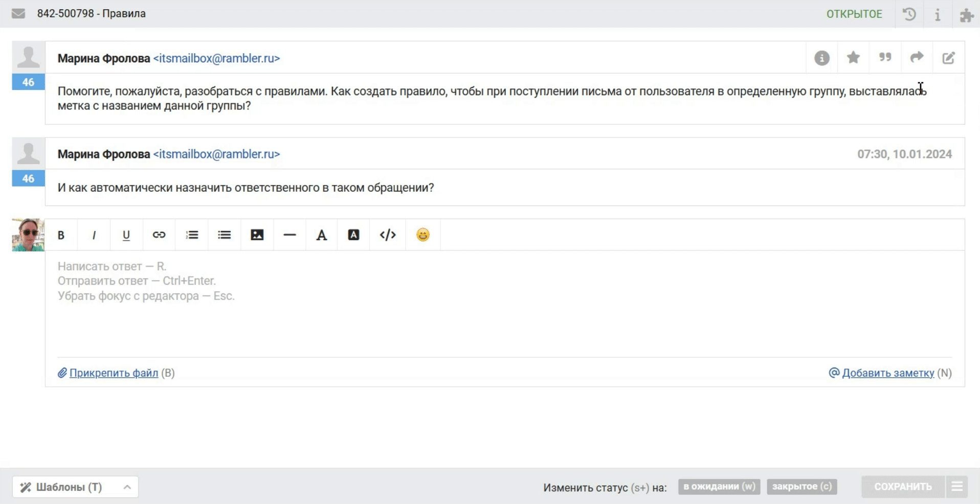Click the 46 badge under second avatar
This screenshot has height=504, width=980.
click(x=29, y=178)
